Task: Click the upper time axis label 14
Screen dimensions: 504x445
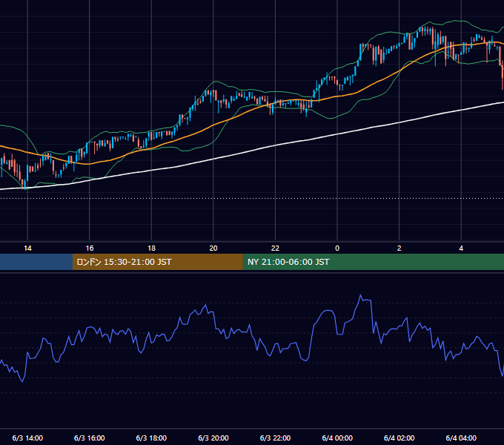Action: (x=27, y=248)
